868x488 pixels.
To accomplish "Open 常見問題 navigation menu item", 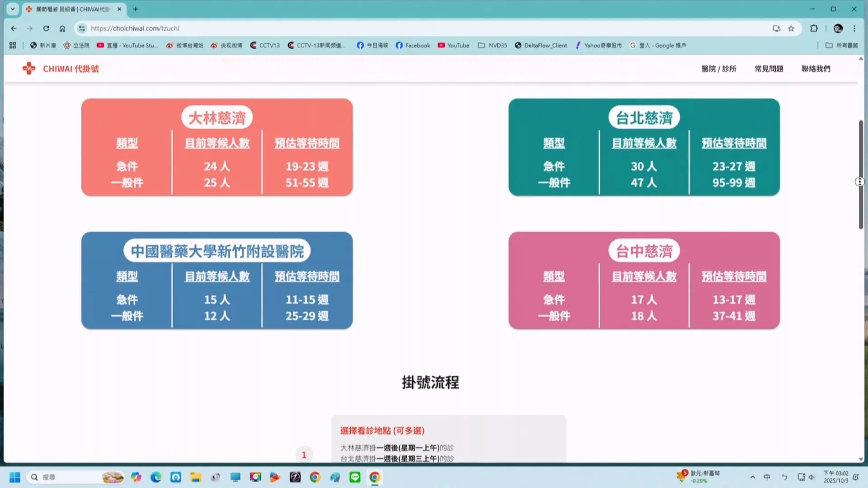I will [x=769, y=69].
